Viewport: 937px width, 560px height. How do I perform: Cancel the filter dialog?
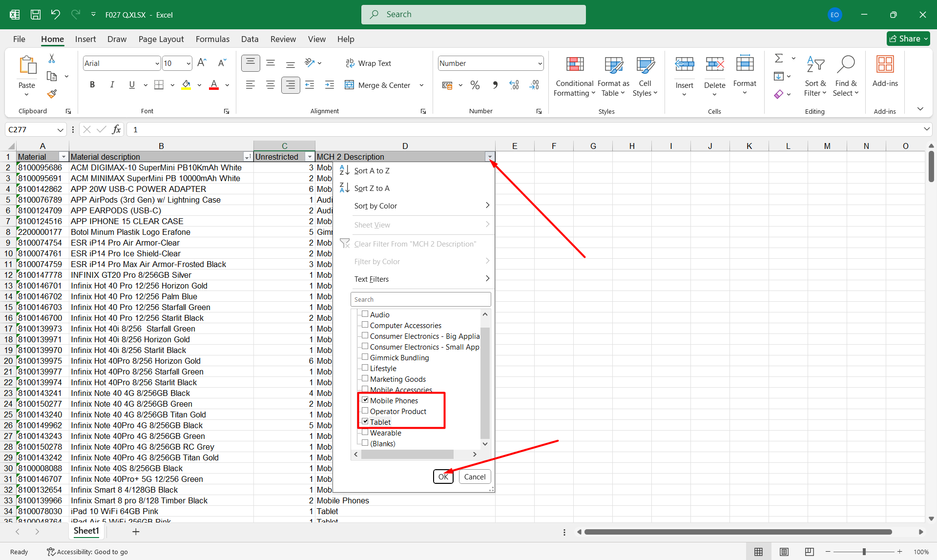(474, 477)
